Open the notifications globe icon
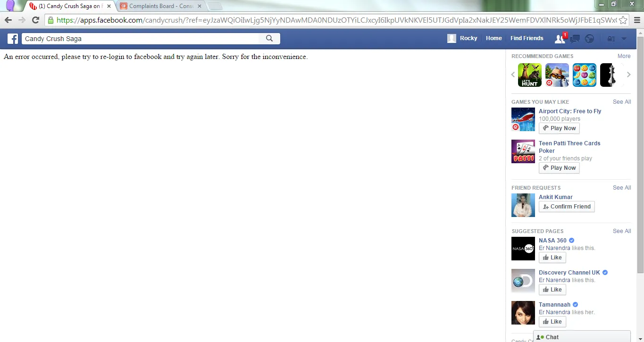The image size is (644, 342). click(589, 39)
